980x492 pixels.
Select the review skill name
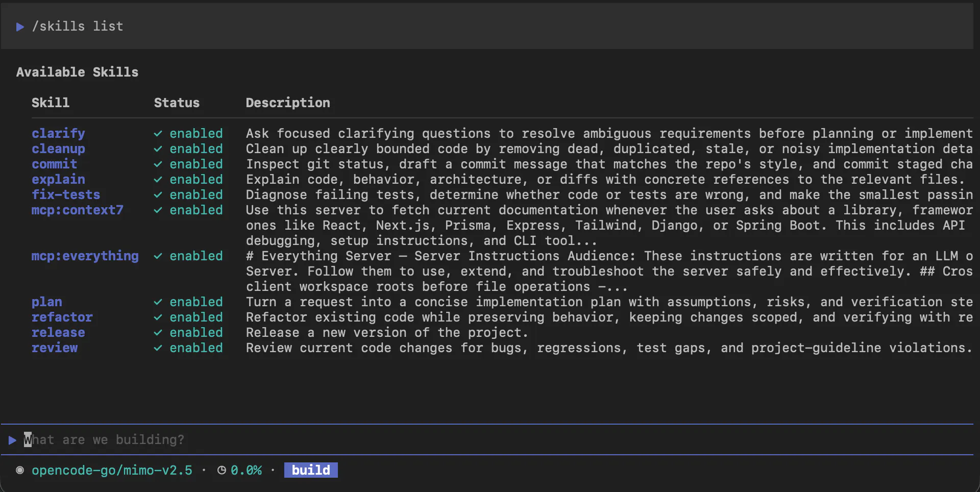55,348
